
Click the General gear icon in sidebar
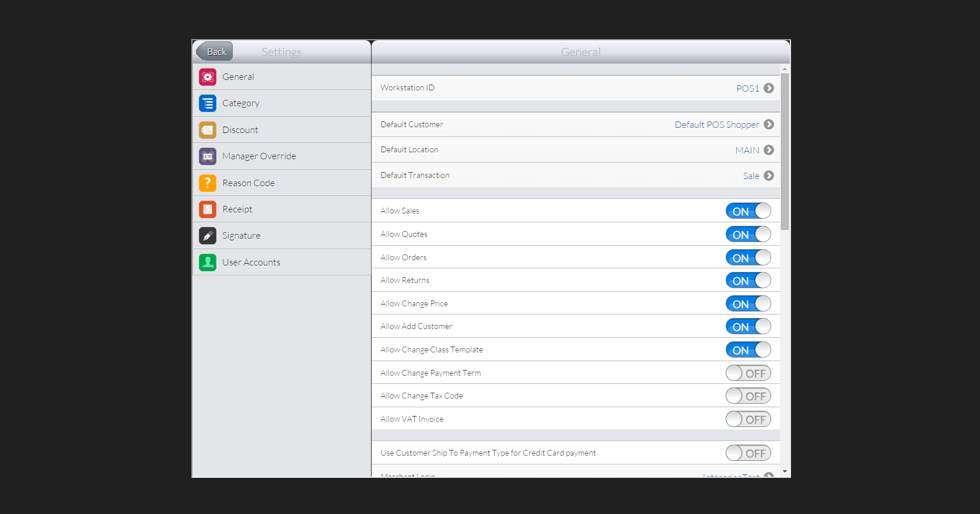tap(208, 77)
